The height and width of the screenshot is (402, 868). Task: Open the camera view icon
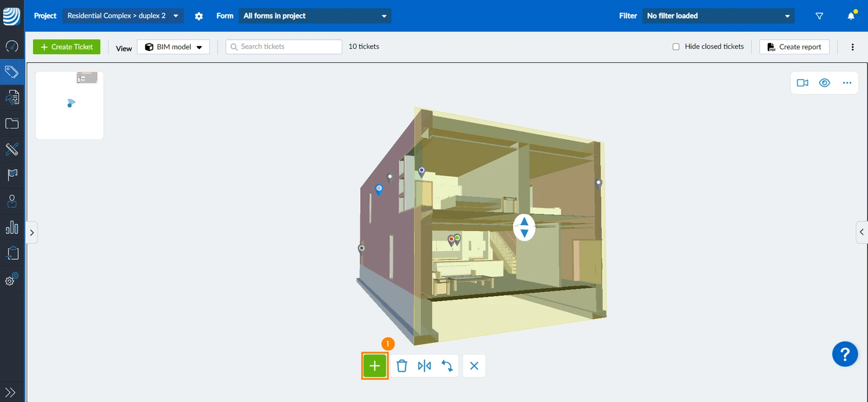(x=802, y=83)
